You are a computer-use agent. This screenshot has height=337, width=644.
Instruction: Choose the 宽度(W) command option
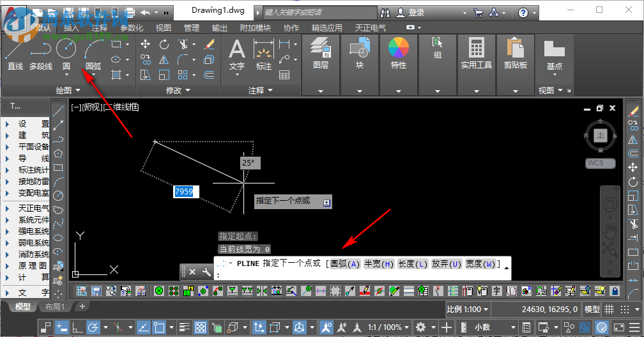pyautogui.click(x=480, y=264)
